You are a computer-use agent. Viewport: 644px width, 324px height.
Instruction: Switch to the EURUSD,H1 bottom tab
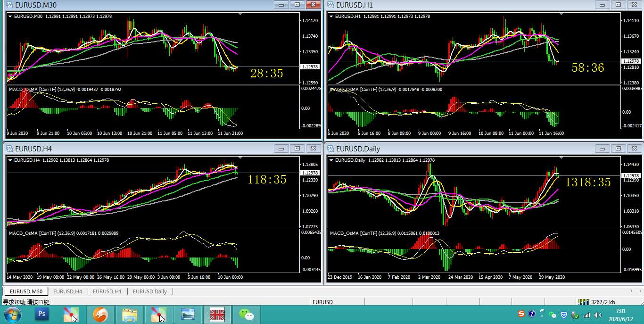(x=107, y=291)
